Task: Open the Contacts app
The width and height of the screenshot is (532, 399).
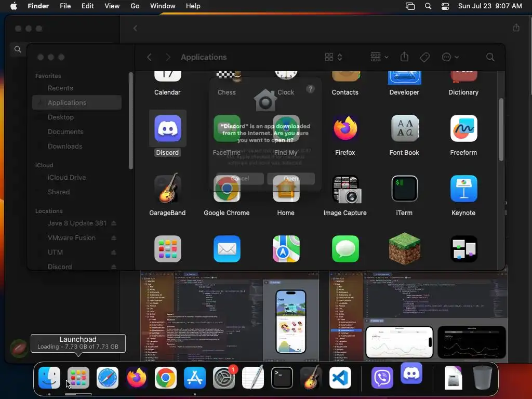Action: point(345,76)
